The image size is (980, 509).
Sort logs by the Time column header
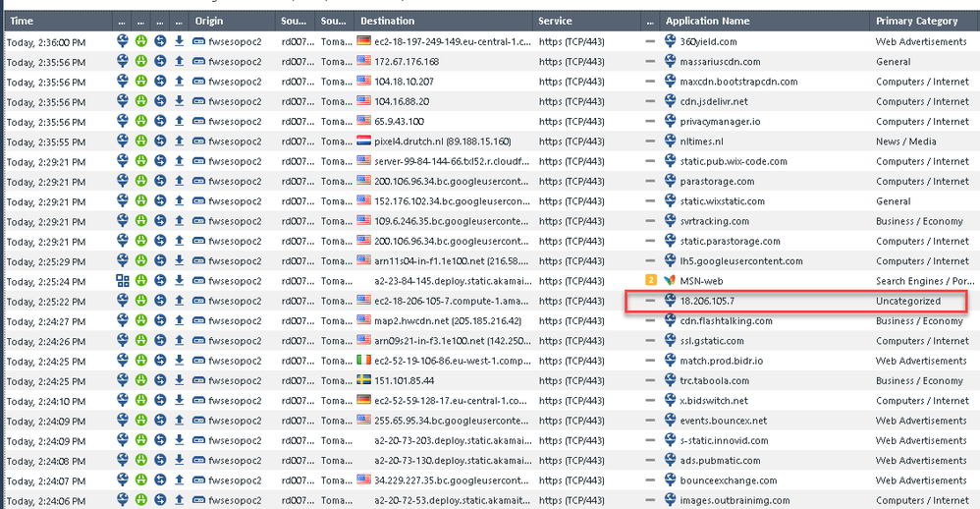coord(22,21)
